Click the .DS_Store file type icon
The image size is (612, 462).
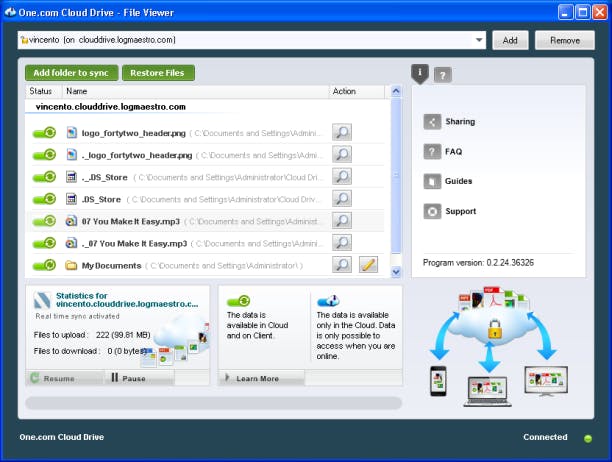pos(71,199)
